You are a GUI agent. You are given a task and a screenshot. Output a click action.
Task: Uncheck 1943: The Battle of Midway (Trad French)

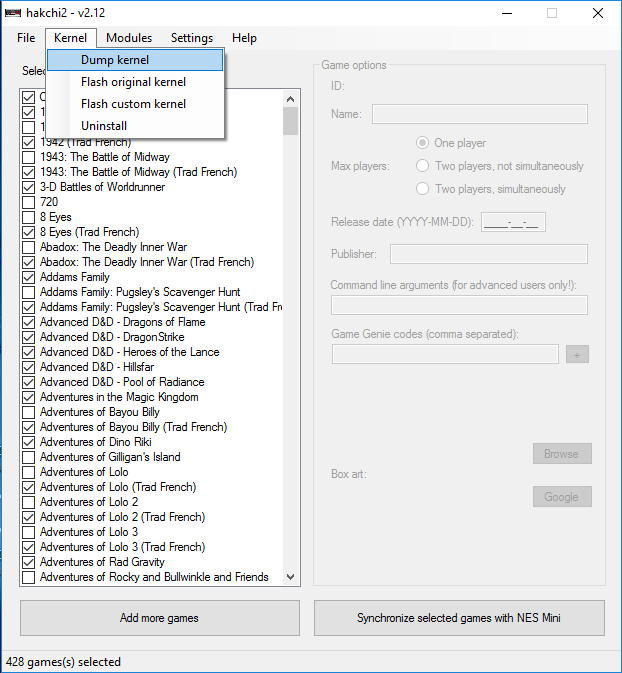(28, 172)
